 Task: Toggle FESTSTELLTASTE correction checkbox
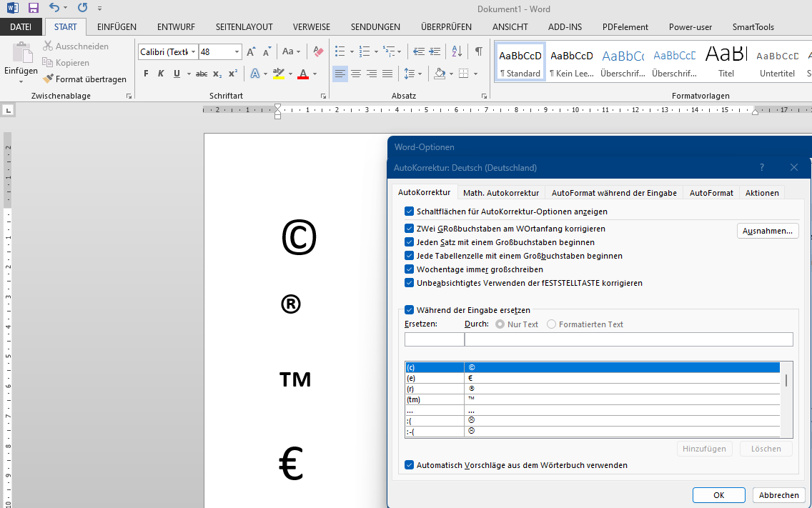(409, 283)
